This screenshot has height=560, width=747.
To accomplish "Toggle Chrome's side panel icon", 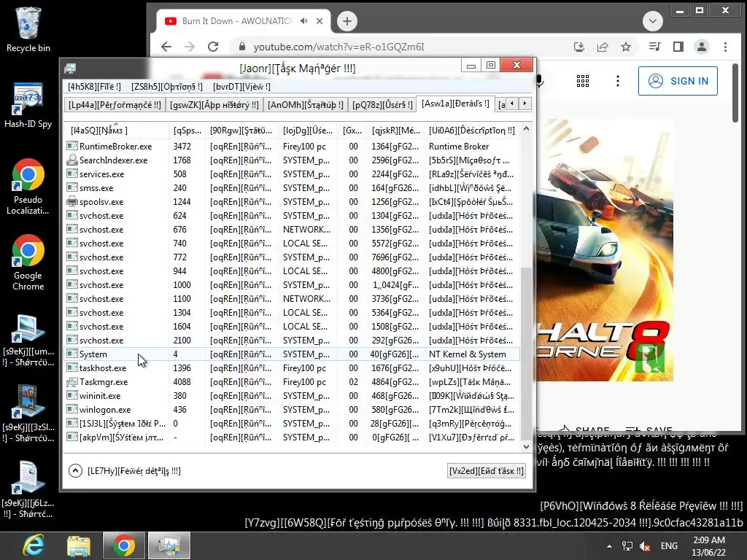I will point(678,47).
